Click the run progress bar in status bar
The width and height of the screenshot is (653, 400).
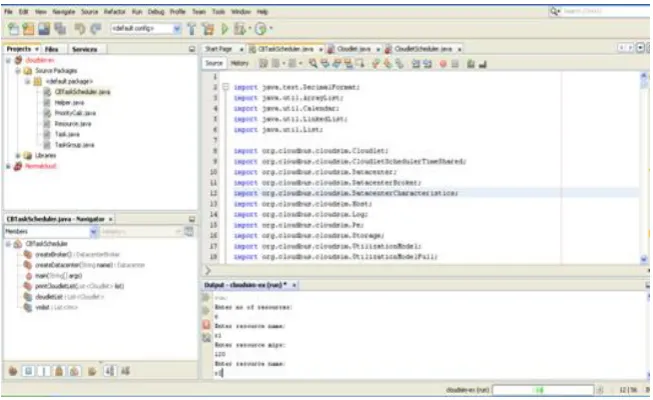pyautogui.click(x=543, y=390)
